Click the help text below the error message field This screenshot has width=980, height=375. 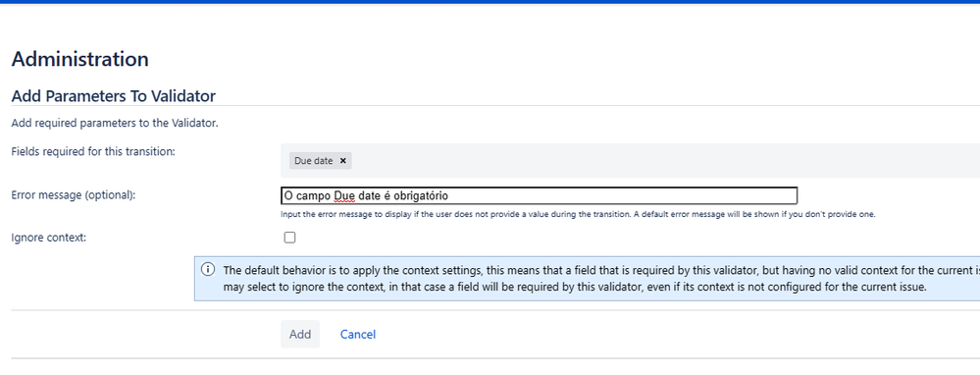(578, 214)
